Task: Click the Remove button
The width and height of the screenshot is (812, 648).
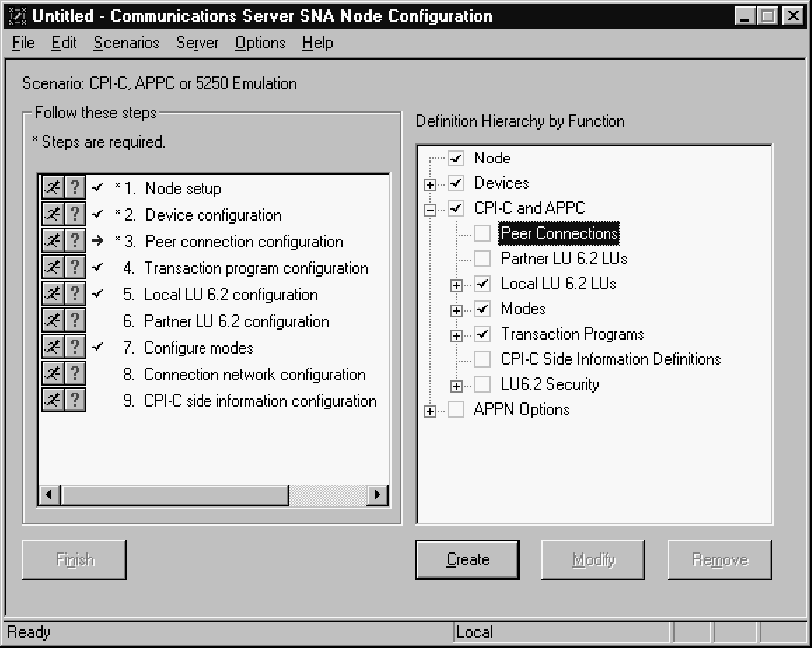Action: tap(720, 560)
